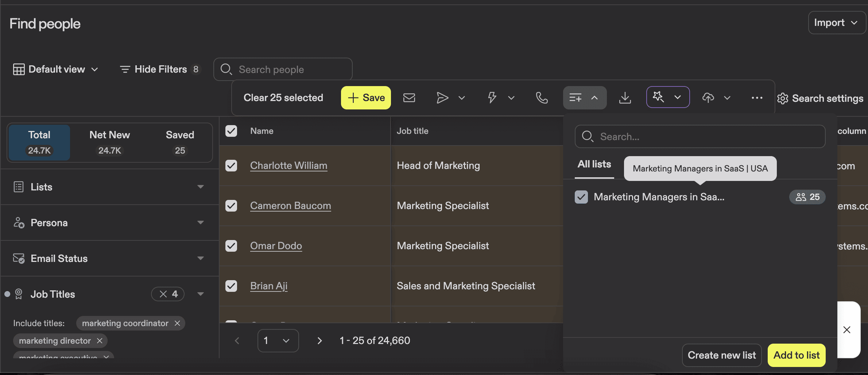Click the people count badge showing 25
Image resolution: width=868 pixels, height=375 pixels.
[807, 197]
